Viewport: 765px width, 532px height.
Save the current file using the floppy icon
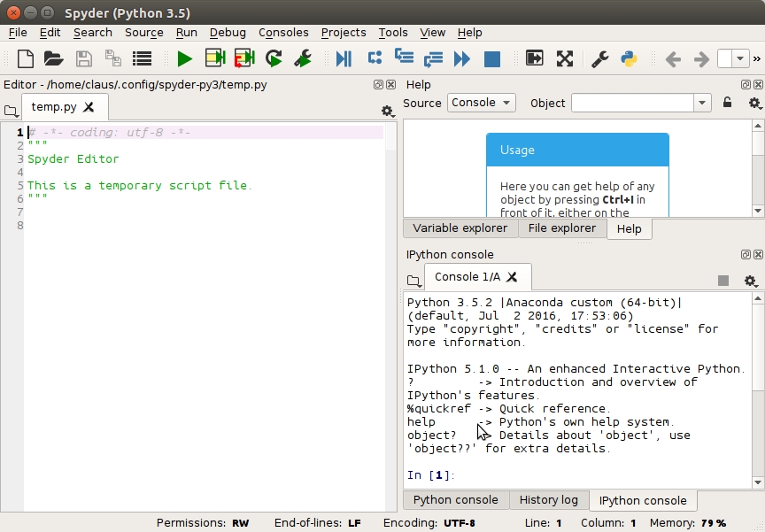click(84, 59)
